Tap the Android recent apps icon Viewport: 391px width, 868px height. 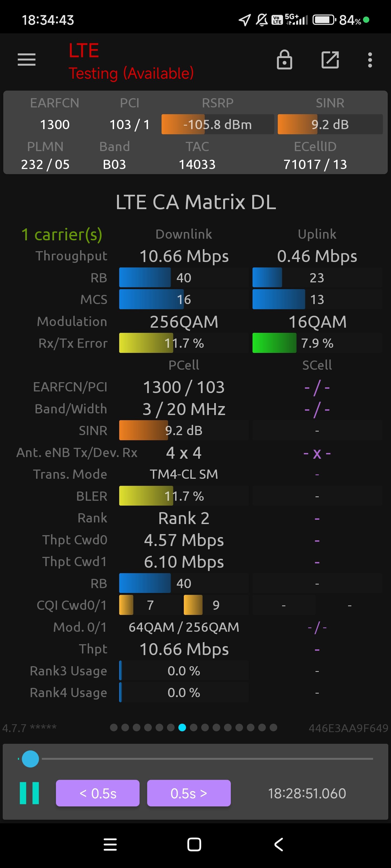110,844
